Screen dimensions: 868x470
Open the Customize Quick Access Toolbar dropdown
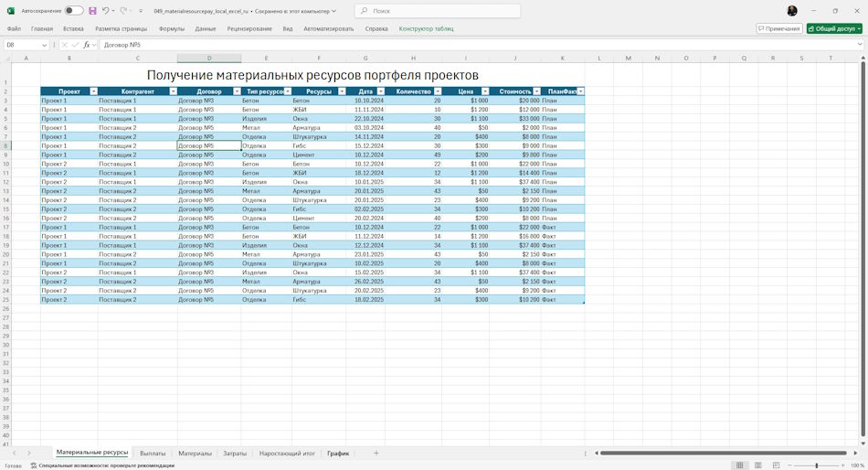click(141, 11)
